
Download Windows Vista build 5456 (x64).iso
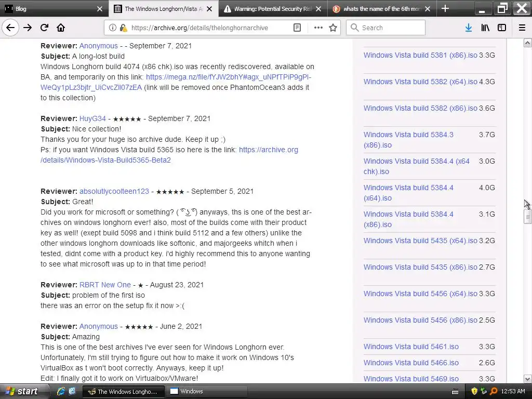coord(420,294)
